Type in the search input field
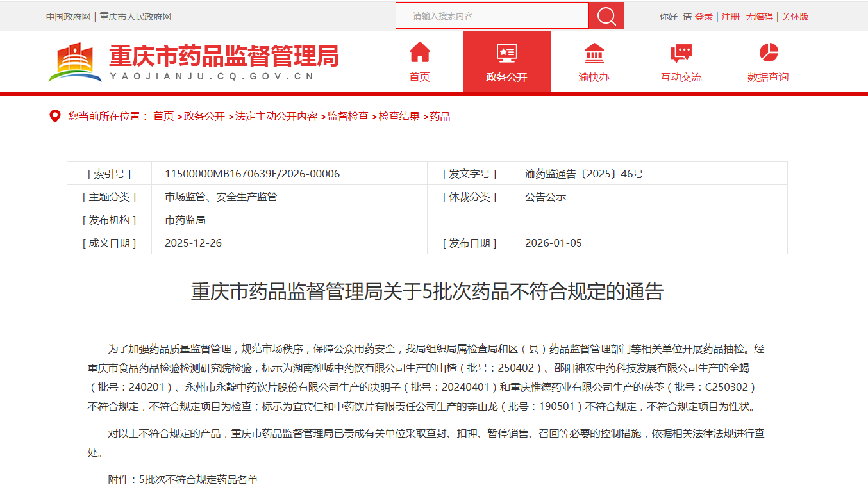The width and height of the screenshot is (868, 499). pyautogui.click(x=492, y=16)
